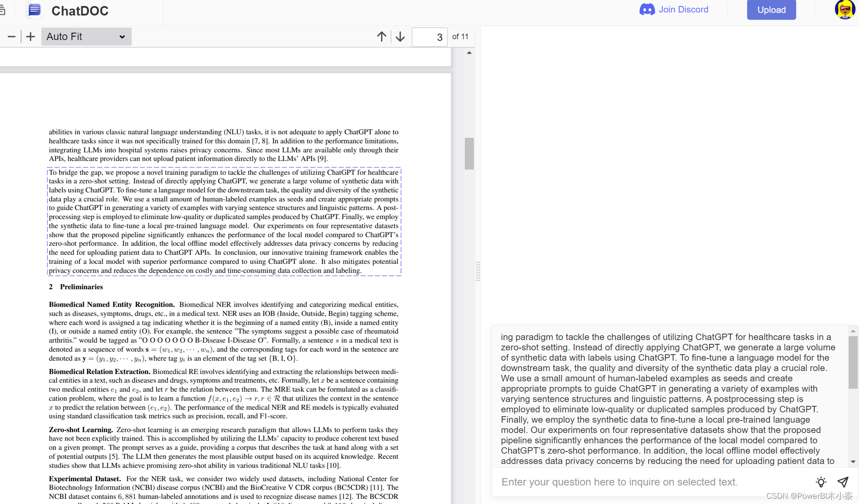Click the Discord logo icon
This screenshot has width=859, height=504.
(x=647, y=9)
